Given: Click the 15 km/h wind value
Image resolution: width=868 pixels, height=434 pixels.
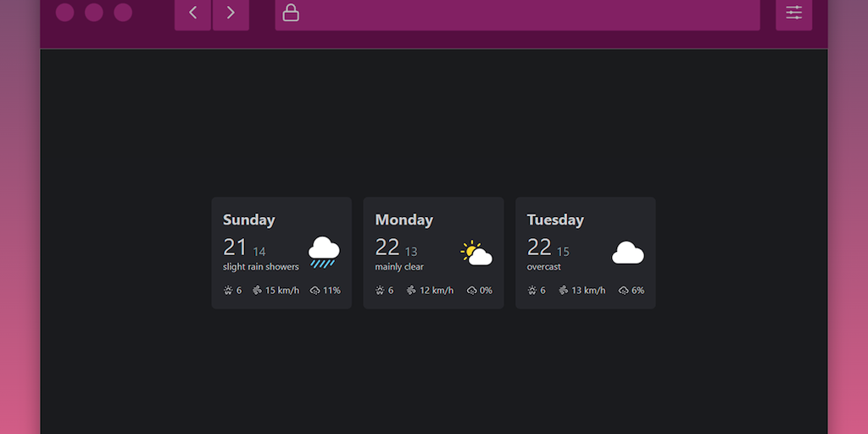Looking at the screenshot, I should coord(282,290).
